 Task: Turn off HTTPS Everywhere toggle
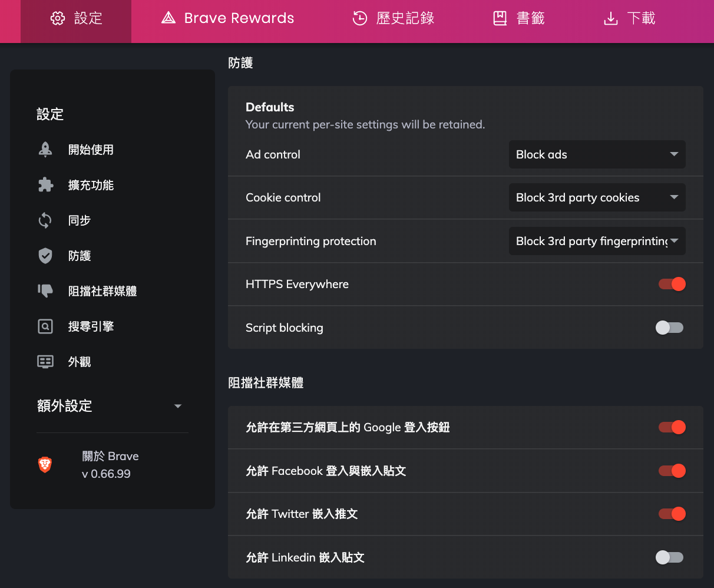click(672, 284)
